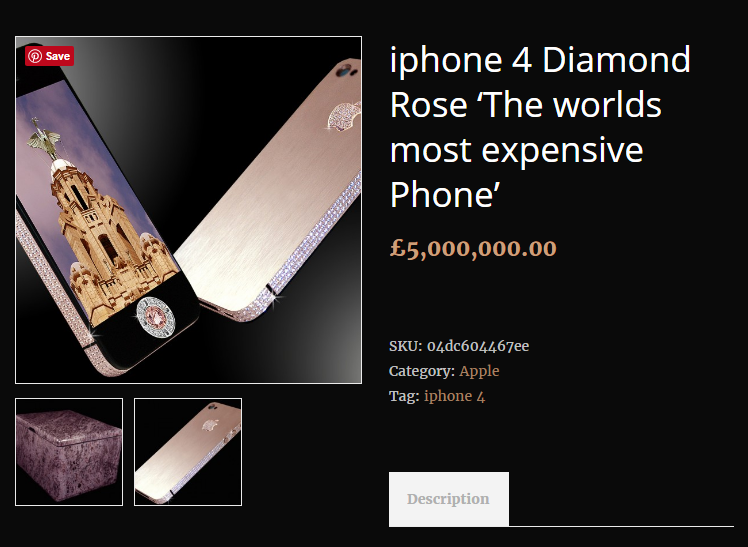This screenshot has height=547, width=748.
Task: Click the SKU: label text
Action: pos(405,346)
